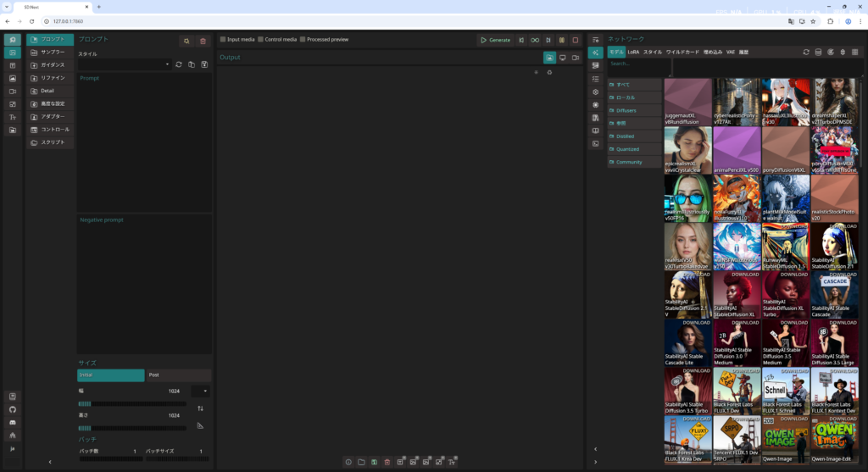The width and height of the screenshot is (868, 472).
Task: Open the Discord link icon in sidebar
Action: tap(13, 422)
